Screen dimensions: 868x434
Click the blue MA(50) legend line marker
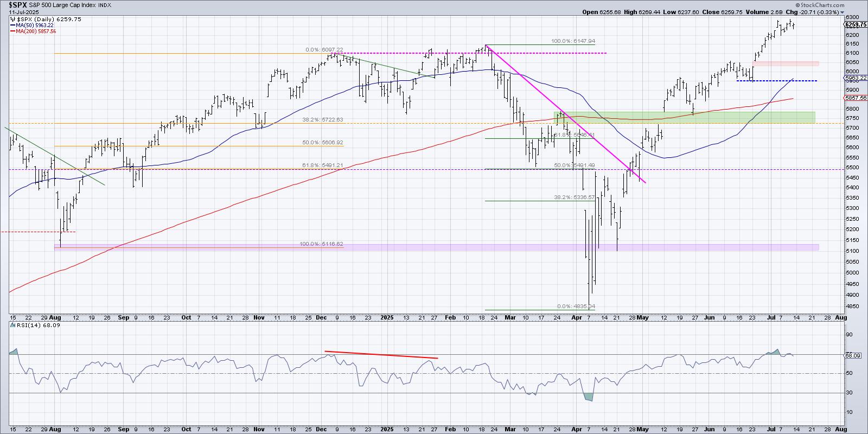point(12,25)
